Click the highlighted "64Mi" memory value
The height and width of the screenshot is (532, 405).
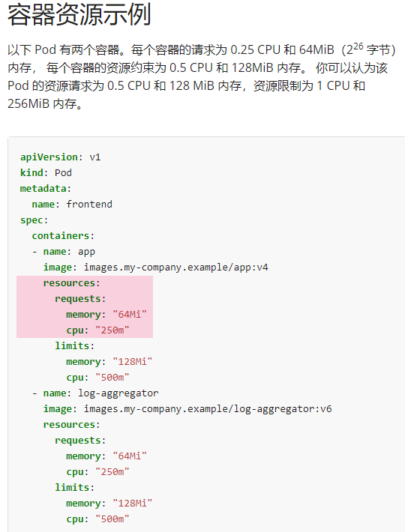[x=130, y=315]
